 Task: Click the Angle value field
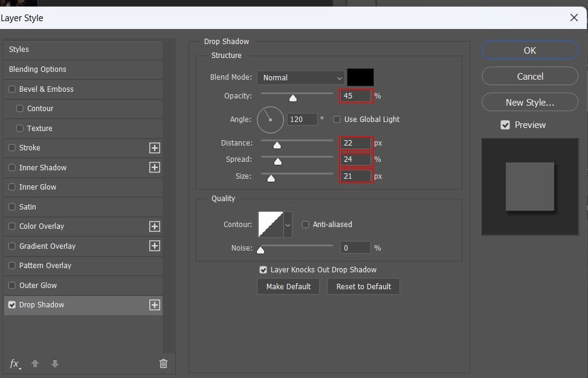pos(302,120)
